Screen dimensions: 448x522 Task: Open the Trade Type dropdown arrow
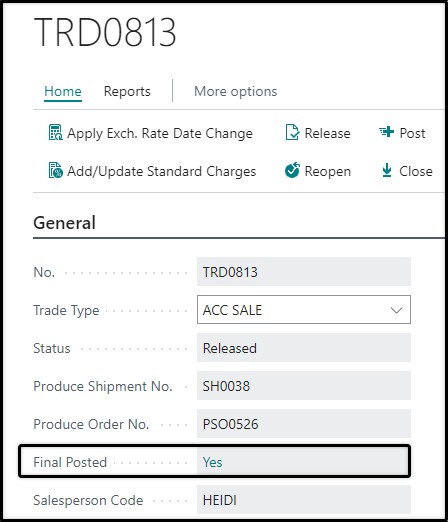pos(396,310)
